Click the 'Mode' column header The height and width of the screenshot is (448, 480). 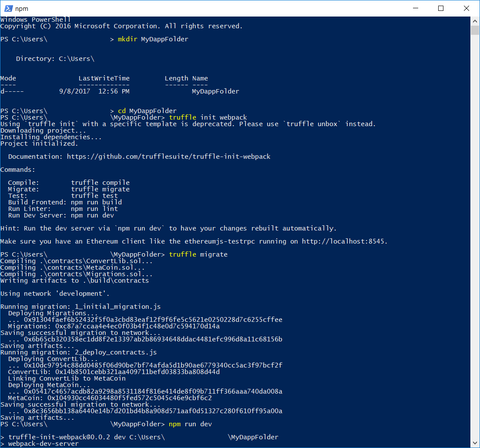[x=8, y=78]
